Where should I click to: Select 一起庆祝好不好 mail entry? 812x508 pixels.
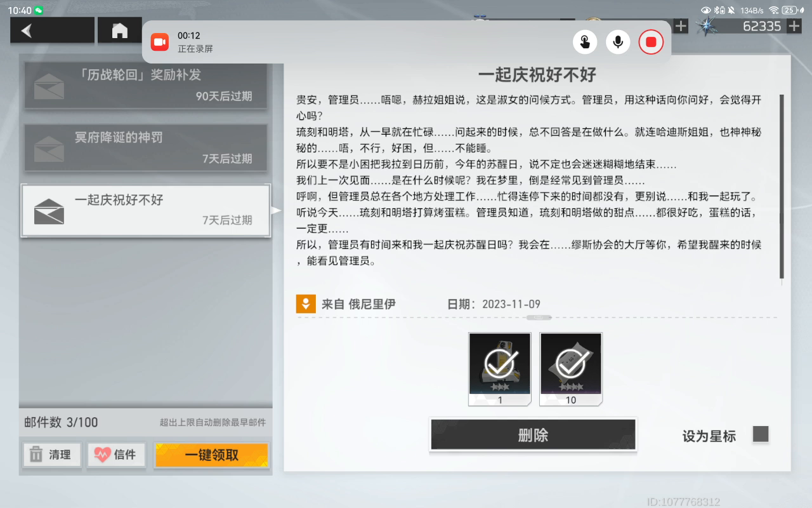[x=146, y=210]
